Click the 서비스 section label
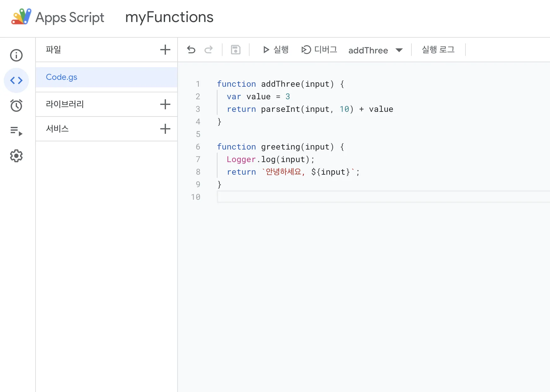The image size is (550, 392). (x=57, y=129)
